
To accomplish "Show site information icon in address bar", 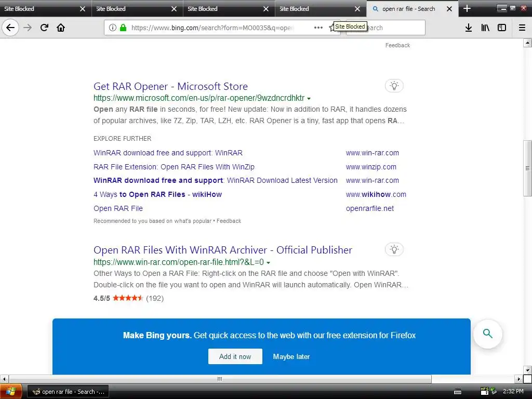I will [x=112, y=28].
